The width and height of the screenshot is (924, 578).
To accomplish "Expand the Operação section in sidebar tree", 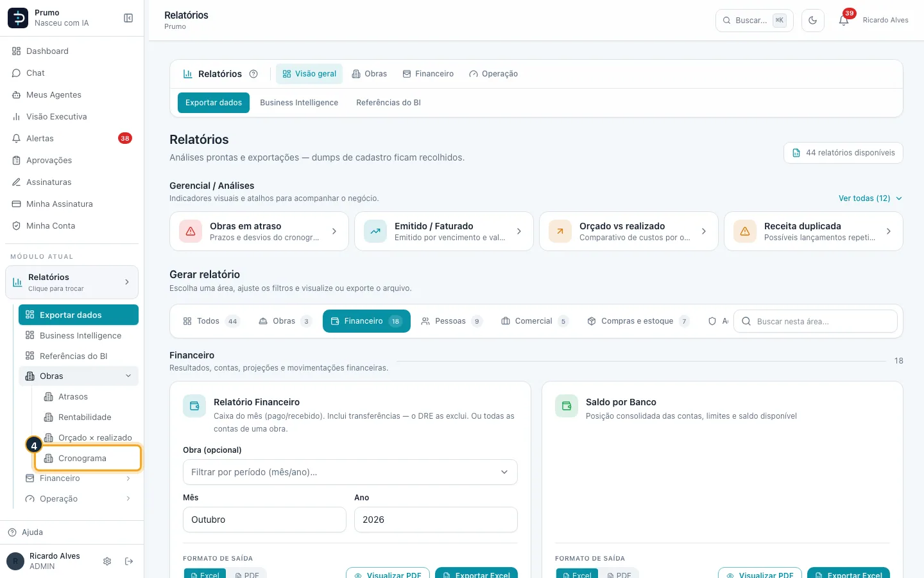I will (x=78, y=499).
